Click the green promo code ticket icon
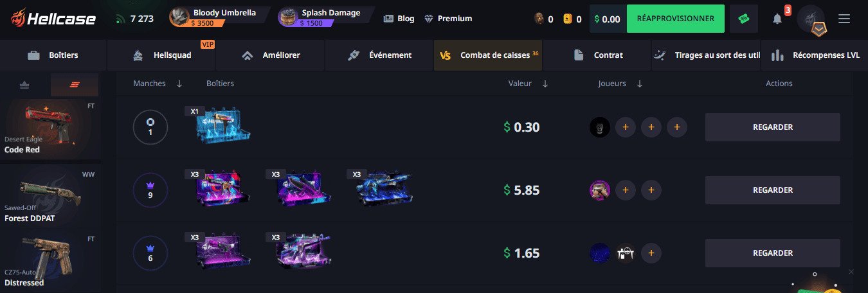Viewport: 868px width, 293px height. (x=744, y=19)
